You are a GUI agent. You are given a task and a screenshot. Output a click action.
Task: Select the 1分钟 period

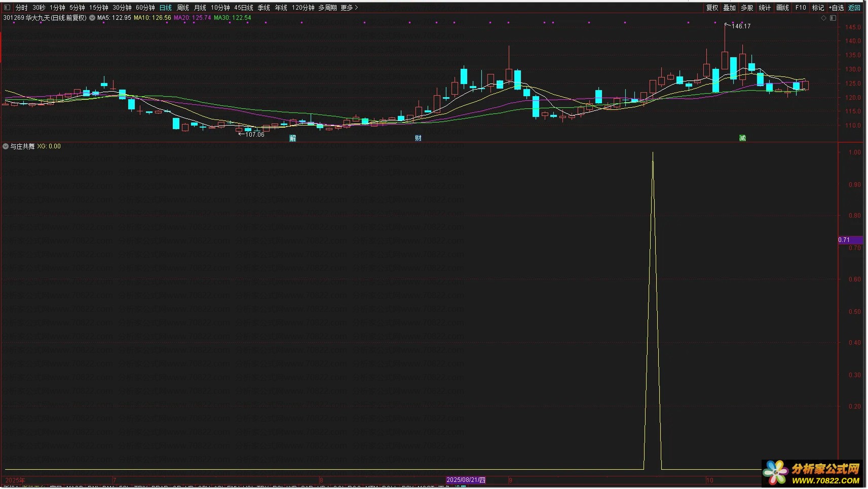tap(57, 8)
